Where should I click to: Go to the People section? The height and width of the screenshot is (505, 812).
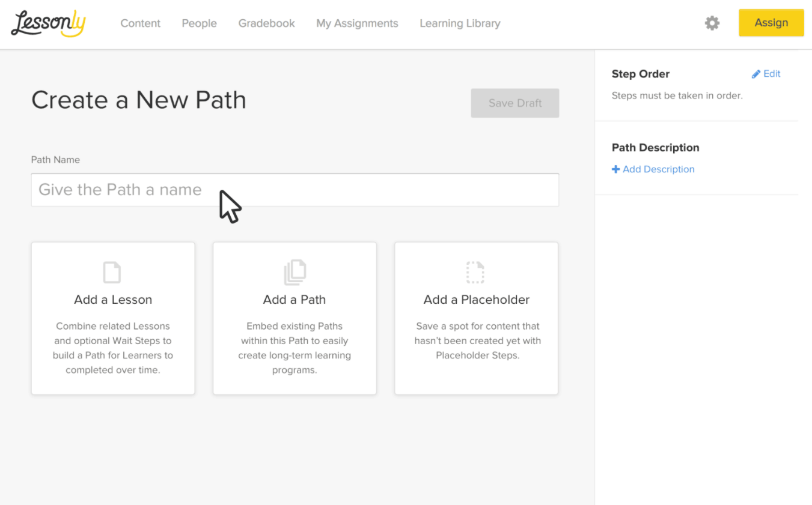[200, 23]
